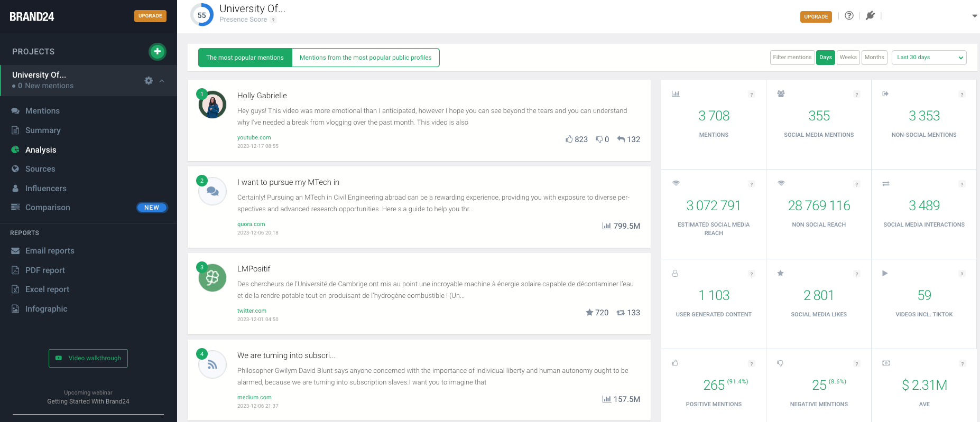Open Holly Gabrielle's profile avatar

[x=212, y=105]
